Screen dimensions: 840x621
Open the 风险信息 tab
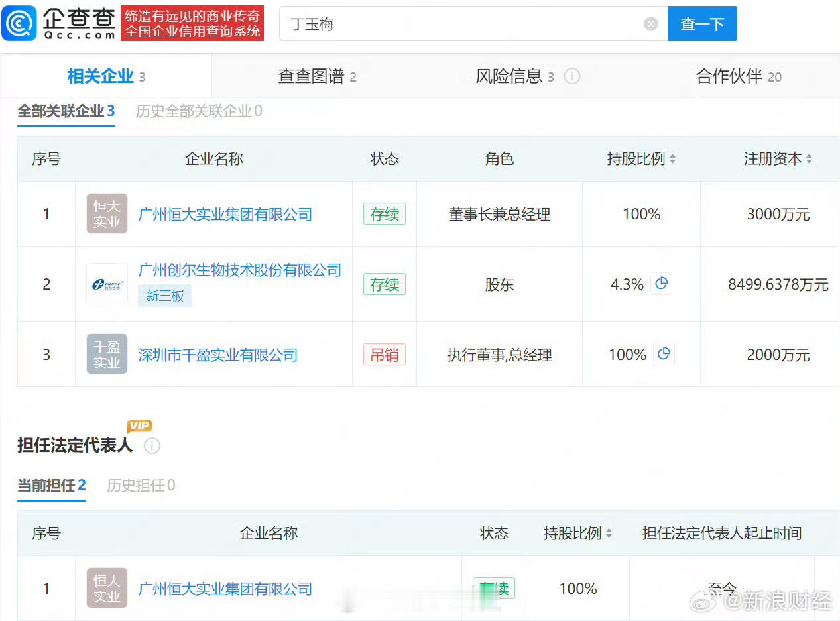(x=514, y=76)
